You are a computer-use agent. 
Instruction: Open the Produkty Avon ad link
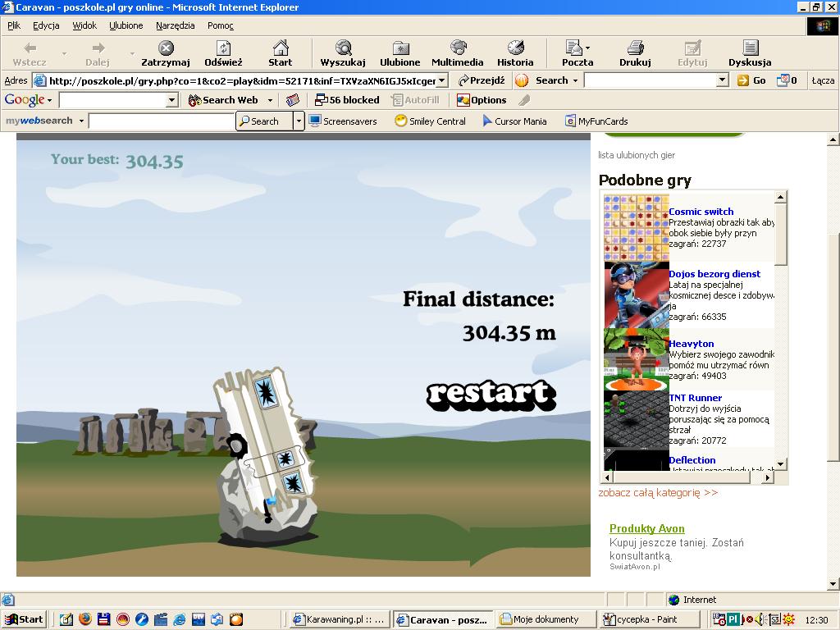coord(647,529)
